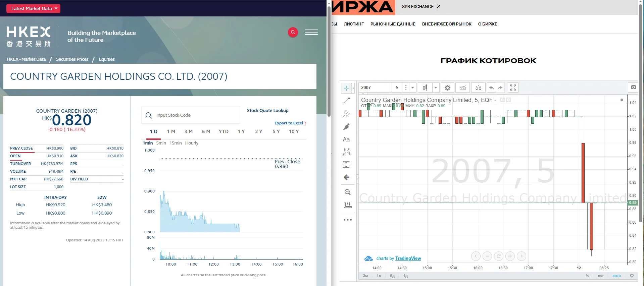Select the 6 M range tab
The height and width of the screenshot is (286, 644).
206,131
